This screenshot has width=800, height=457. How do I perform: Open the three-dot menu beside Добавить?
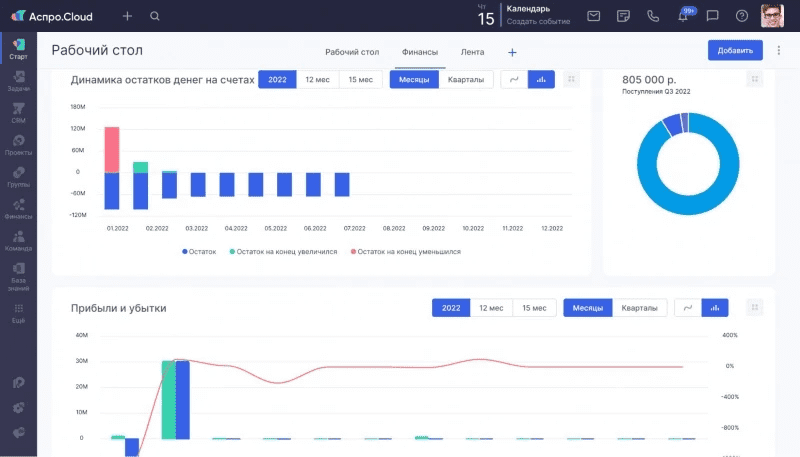coord(778,50)
